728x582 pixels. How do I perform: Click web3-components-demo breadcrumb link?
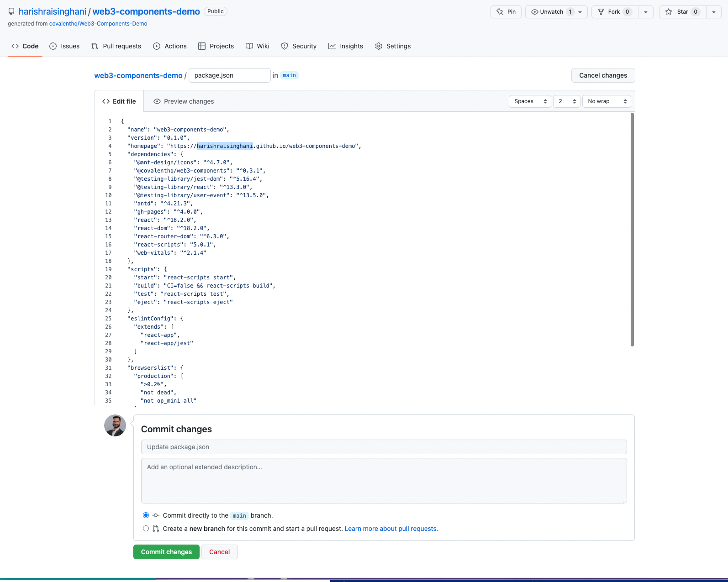(x=138, y=75)
